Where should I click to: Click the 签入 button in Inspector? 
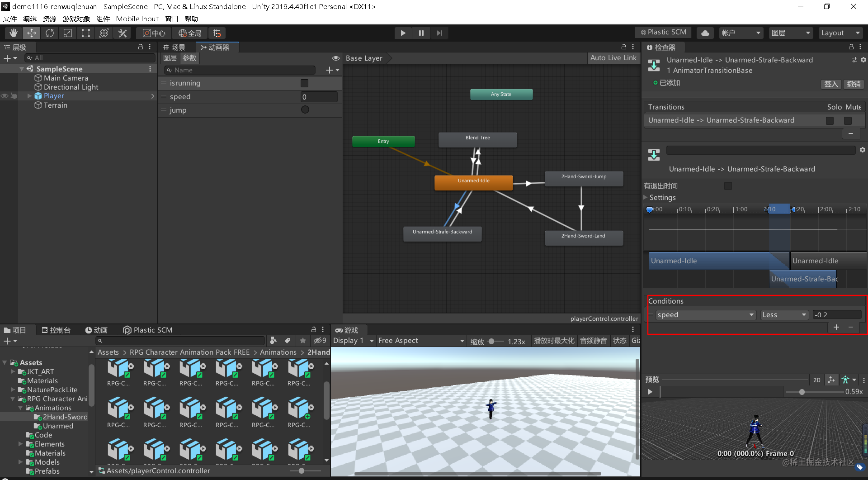tap(831, 84)
